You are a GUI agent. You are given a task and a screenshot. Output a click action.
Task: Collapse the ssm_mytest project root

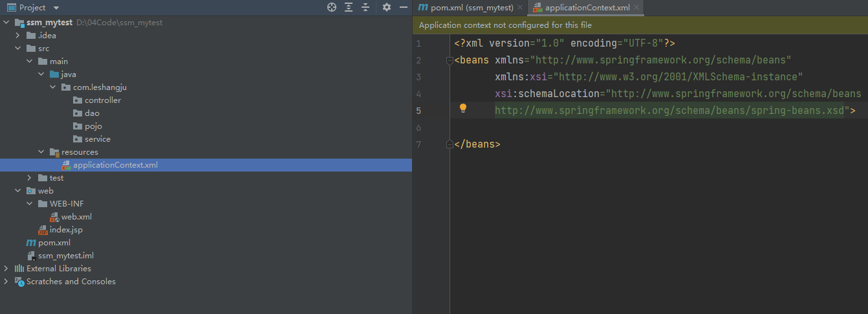tap(6, 23)
